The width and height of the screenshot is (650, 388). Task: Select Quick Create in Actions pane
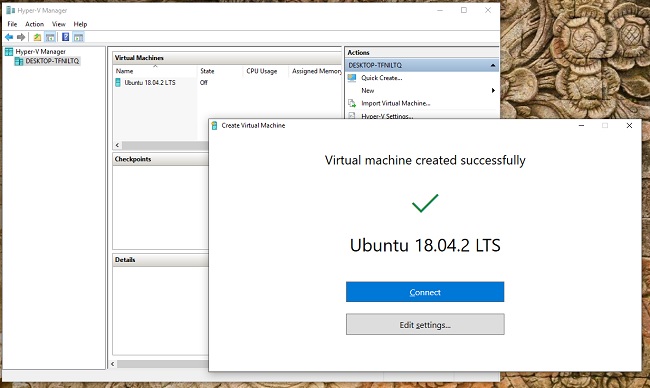click(x=381, y=78)
